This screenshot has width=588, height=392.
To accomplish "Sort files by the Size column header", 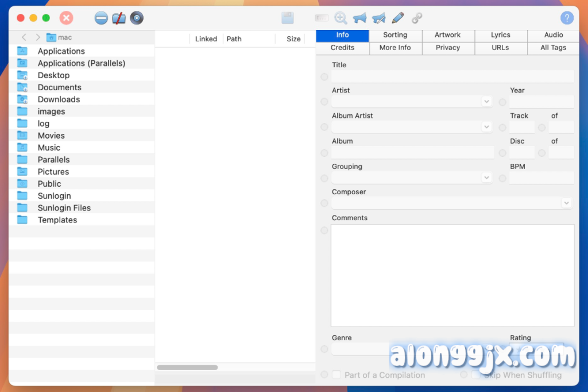I will click(x=293, y=39).
